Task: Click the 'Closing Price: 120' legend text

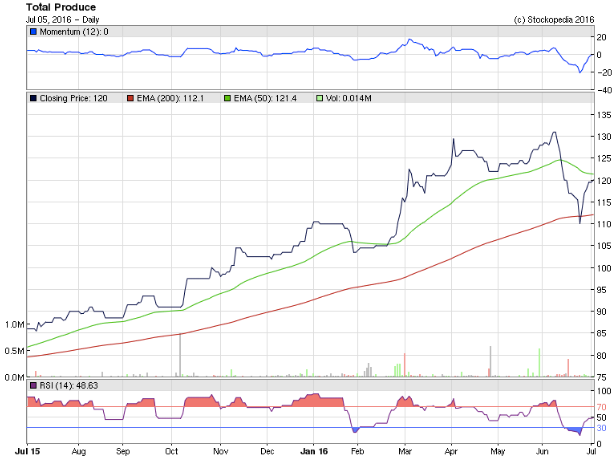Action: [x=73, y=98]
